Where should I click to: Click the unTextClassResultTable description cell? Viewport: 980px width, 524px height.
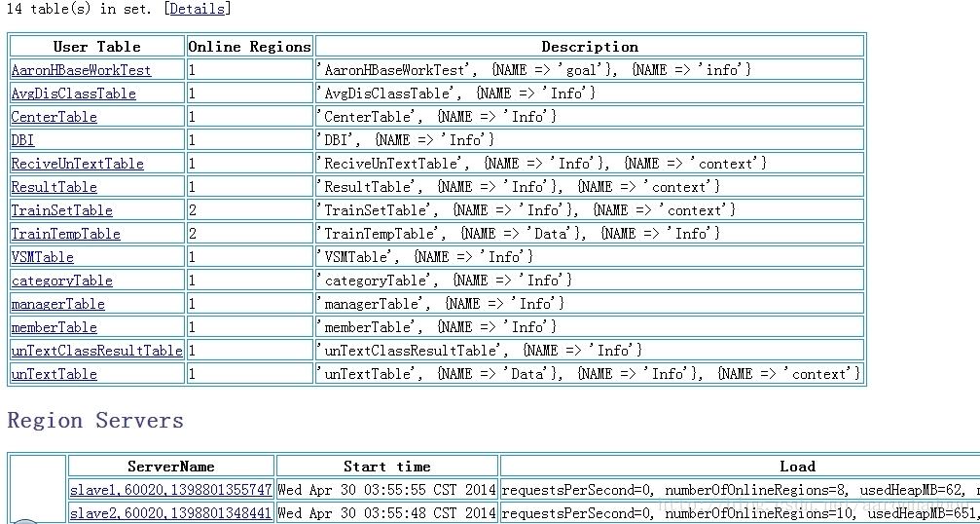coord(590,351)
